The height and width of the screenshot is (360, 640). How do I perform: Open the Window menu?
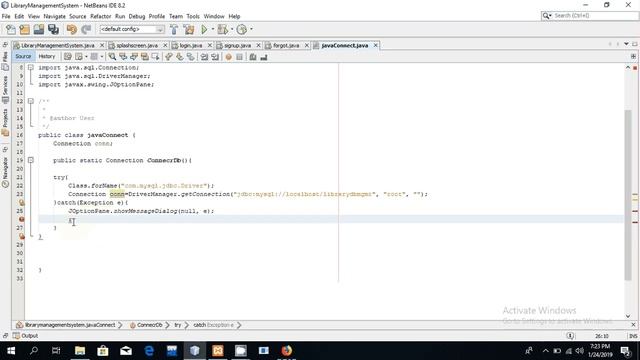click(214, 16)
